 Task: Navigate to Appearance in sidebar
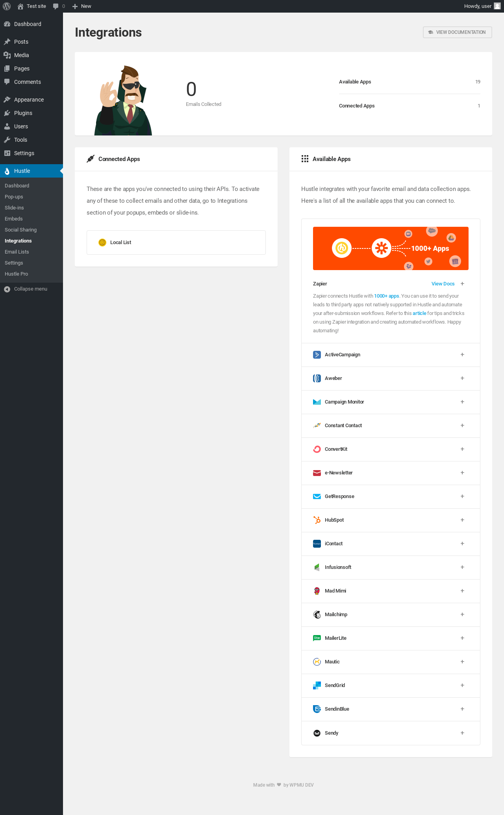31,100
